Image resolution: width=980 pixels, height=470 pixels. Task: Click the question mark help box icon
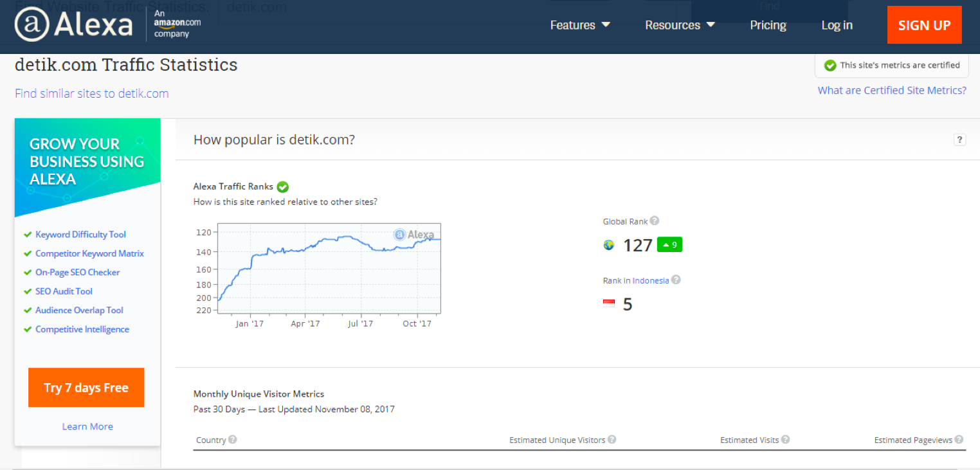pos(959,140)
